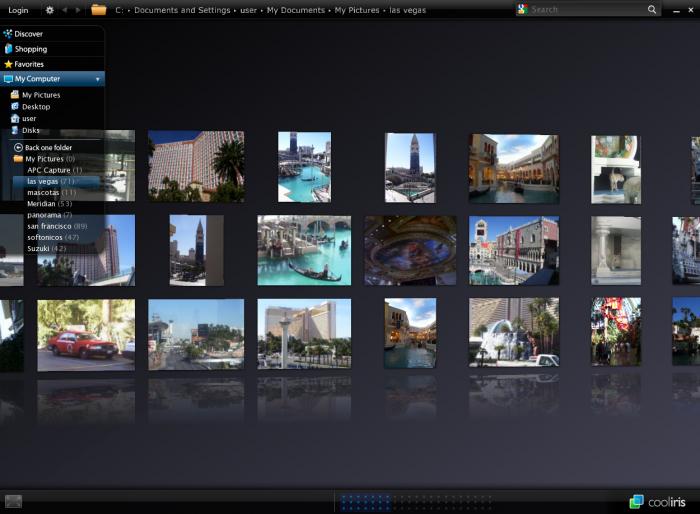Open the Shopping section
The height and width of the screenshot is (514, 700).
[x=30, y=49]
